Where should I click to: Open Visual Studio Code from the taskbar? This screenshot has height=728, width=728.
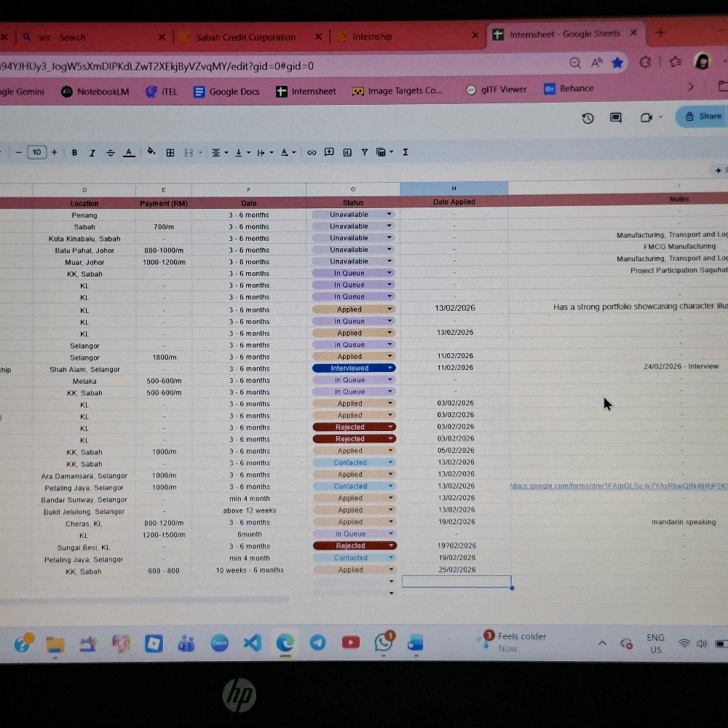click(252, 643)
